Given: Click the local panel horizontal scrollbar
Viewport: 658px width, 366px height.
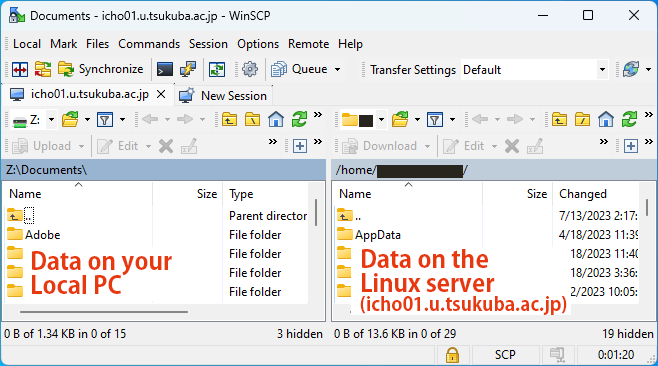Looking at the screenshot, I should [x=104, y=312].
